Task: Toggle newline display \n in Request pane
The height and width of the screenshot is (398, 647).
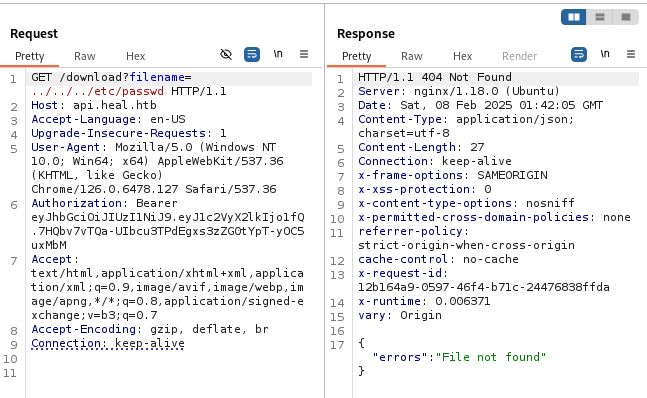Action: click(x=278, y=54)
